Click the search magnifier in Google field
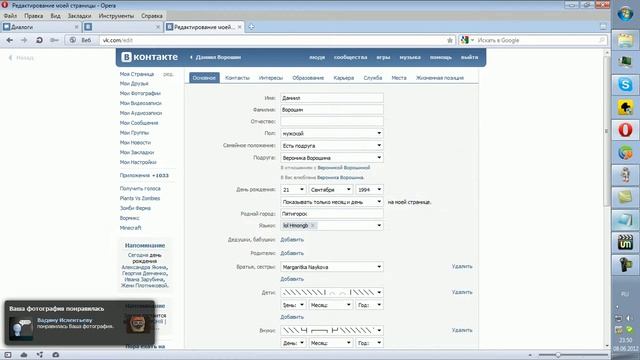The width and height of the screenshot is (640, 360). (x=602, y=40)
